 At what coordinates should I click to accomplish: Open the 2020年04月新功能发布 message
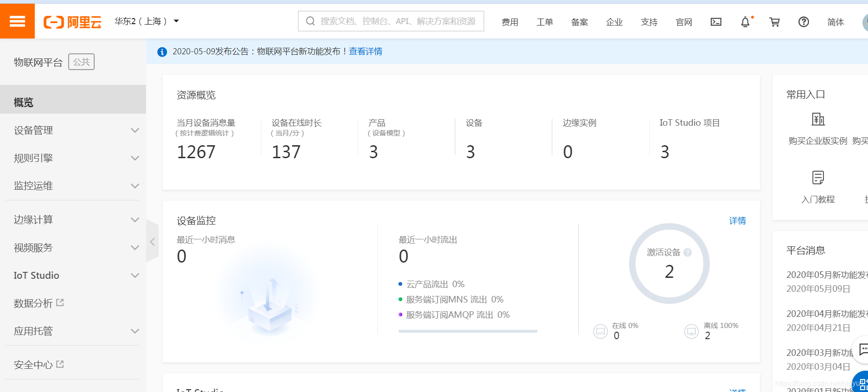click(827, 314)
